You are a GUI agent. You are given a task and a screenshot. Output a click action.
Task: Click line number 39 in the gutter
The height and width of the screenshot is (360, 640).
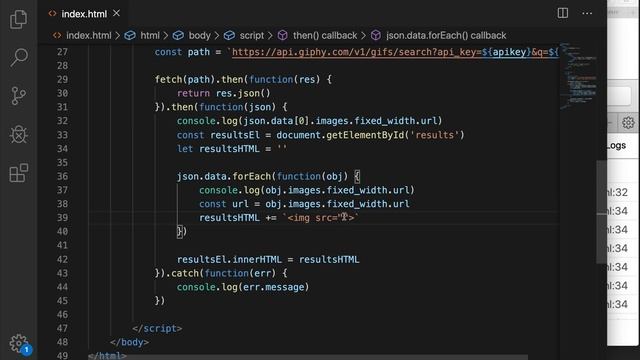[x=62, y=218]
